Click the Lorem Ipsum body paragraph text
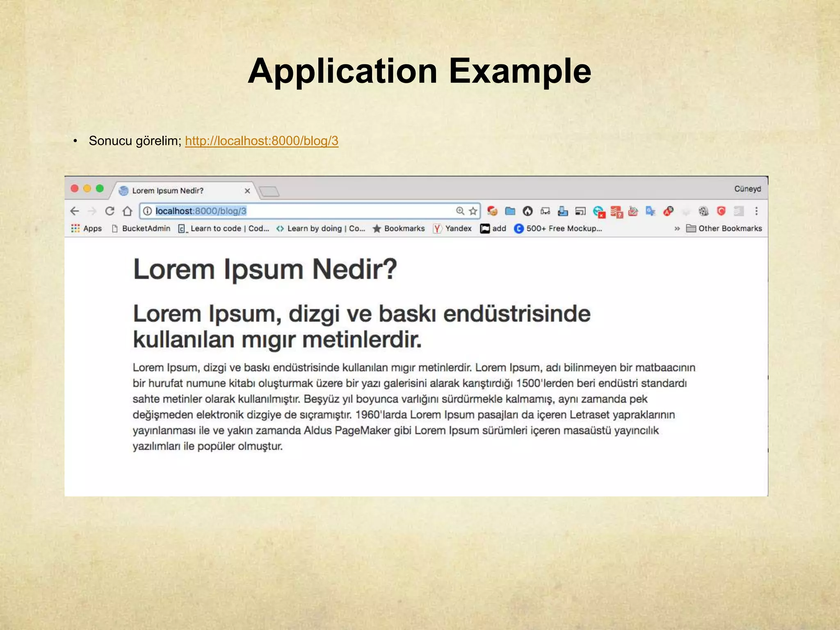Image resolution: width=840 pixels, height=630 pixels. point(414,406)
